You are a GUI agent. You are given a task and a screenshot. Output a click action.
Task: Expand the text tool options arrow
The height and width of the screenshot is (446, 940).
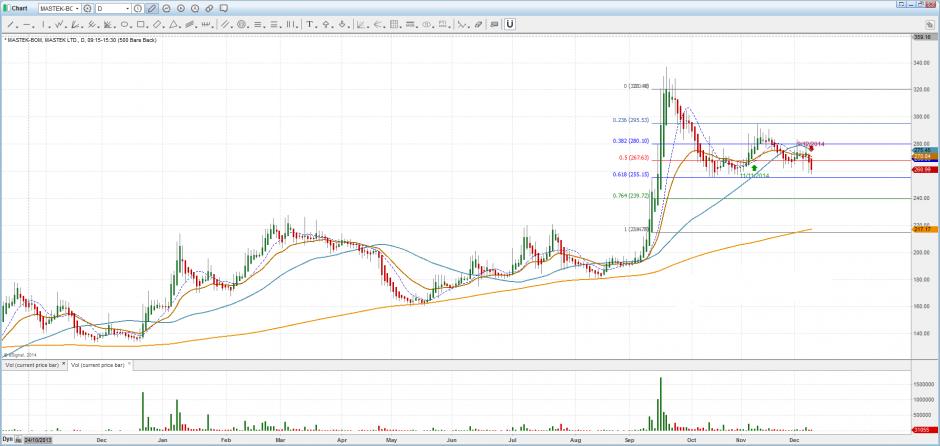click(316, 27)
